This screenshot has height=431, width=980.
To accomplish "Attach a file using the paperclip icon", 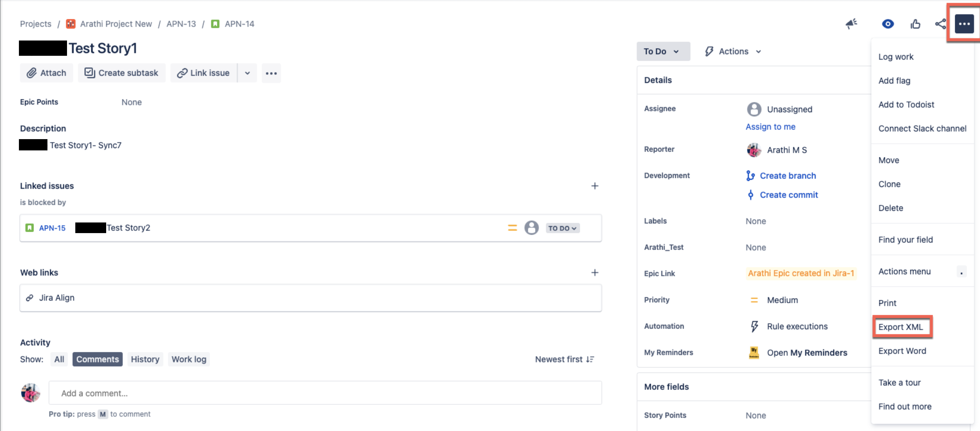I will click(x=32, y=73).
